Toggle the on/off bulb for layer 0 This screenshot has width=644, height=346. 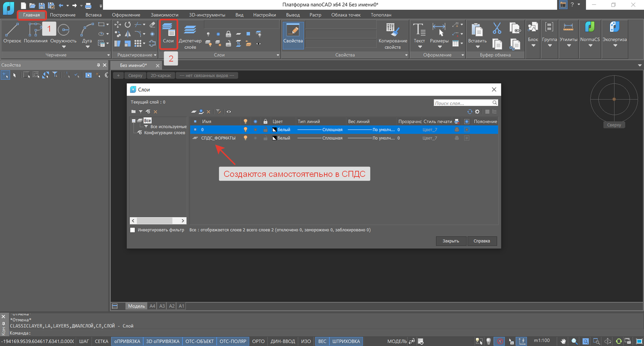coord(246,129)
